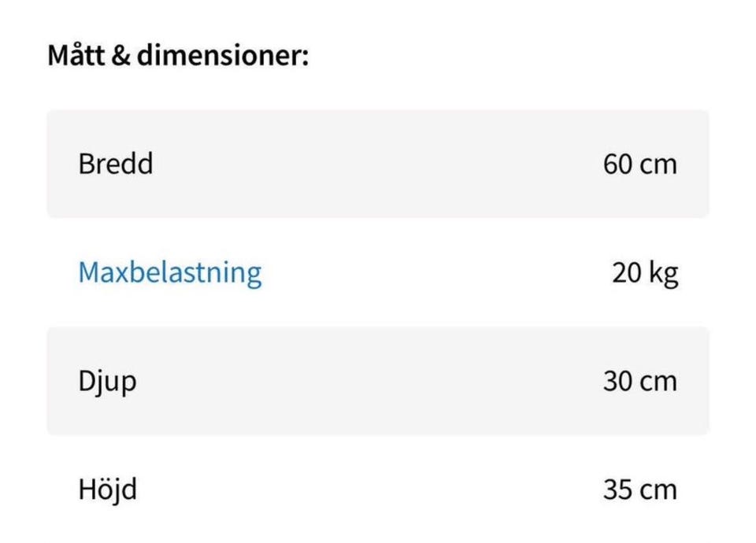Click the cm unit next to 35

coord(658,489)
